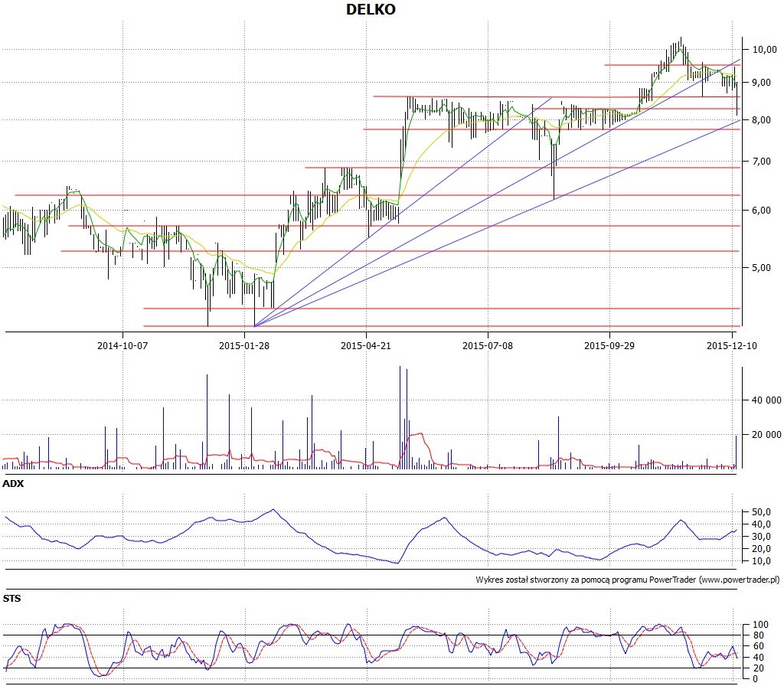Click the 8,00 price axis label
The height and width of the screenshot is (686, 784).
click(762, 120)
